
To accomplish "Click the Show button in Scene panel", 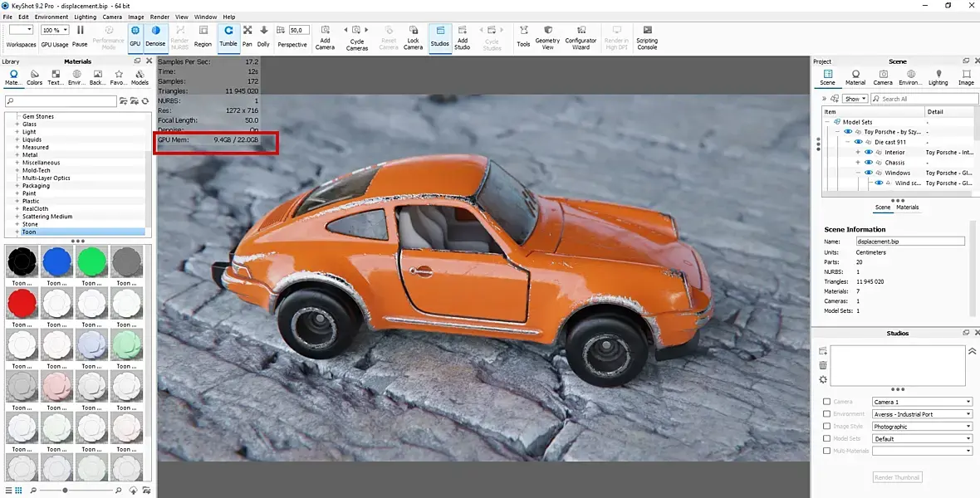I will tap(855, 99).
